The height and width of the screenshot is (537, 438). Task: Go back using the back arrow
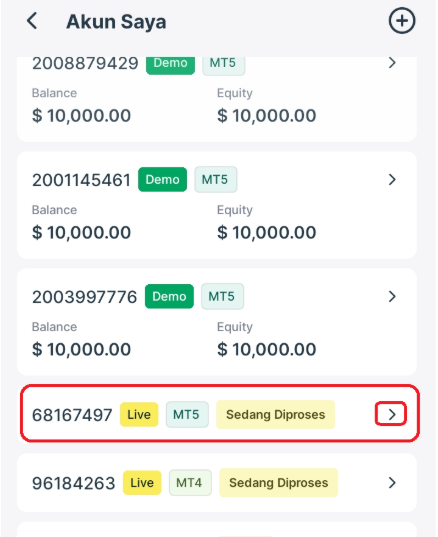32,21
